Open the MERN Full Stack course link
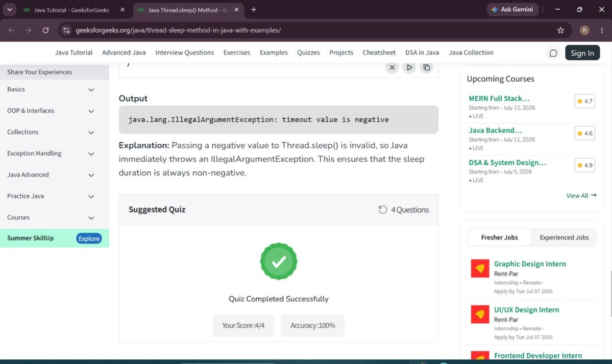Viewport: 612px width, 364px height. click(499, 98)
